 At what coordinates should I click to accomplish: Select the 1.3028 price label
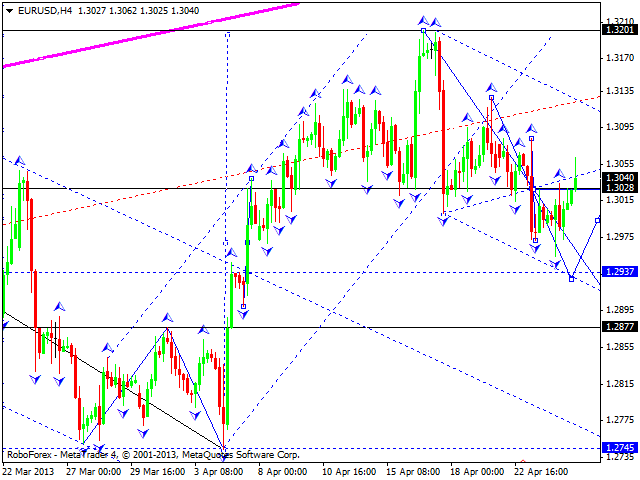coord(619,188)
